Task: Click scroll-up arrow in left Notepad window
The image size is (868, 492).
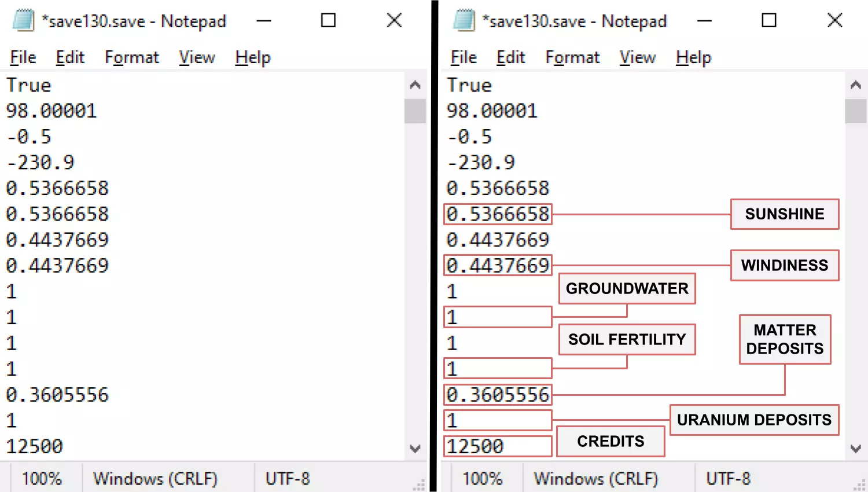Action: click(x=415, y=85)
